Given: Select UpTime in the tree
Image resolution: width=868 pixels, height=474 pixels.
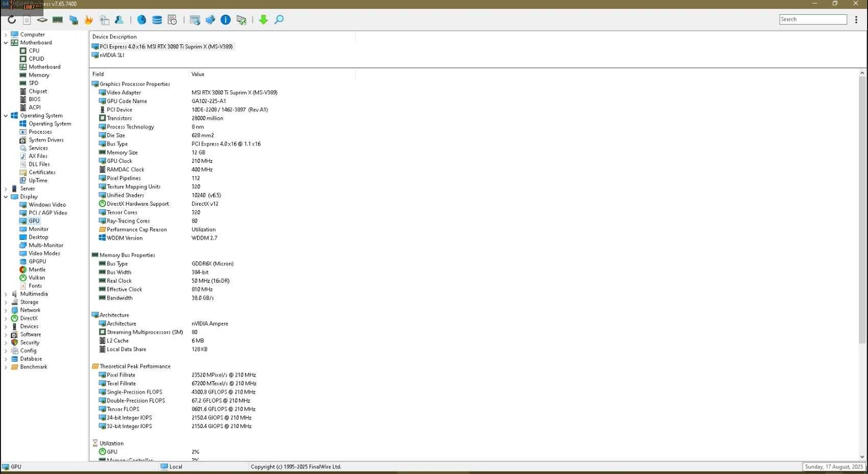Looking at the screenshot, I should pyautogui.click(x=38, y=181).
